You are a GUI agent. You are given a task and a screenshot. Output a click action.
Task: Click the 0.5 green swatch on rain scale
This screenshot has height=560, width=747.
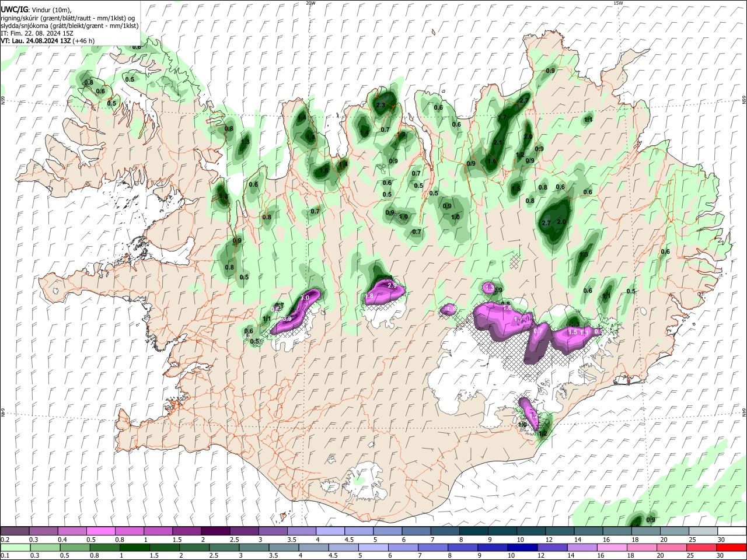point(75,547)
